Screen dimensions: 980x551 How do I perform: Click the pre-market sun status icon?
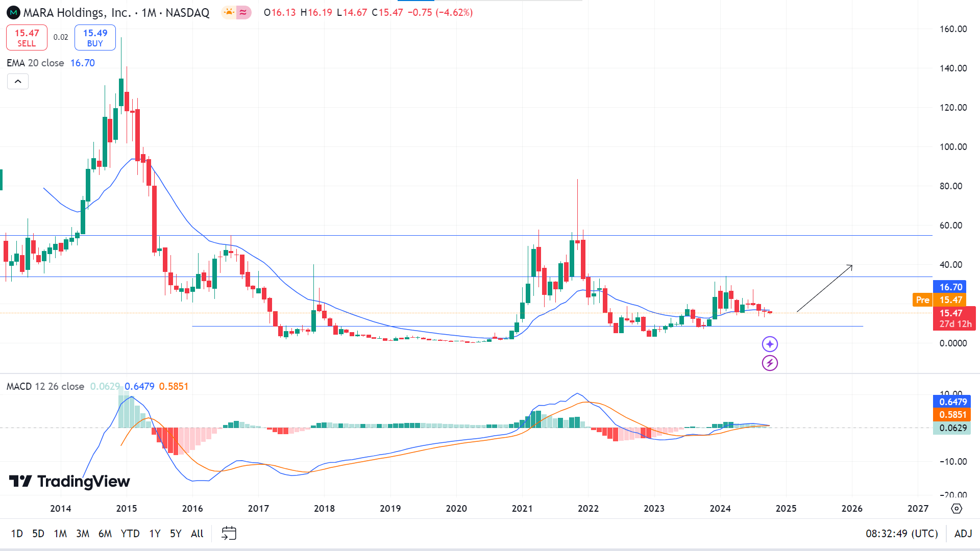[229, 12]
